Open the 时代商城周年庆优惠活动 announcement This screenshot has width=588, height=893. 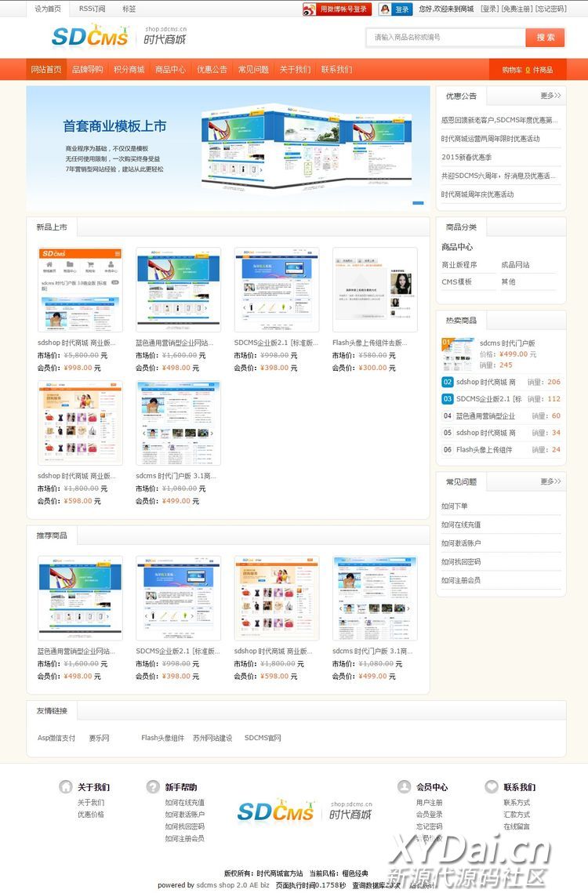(477, 194)
